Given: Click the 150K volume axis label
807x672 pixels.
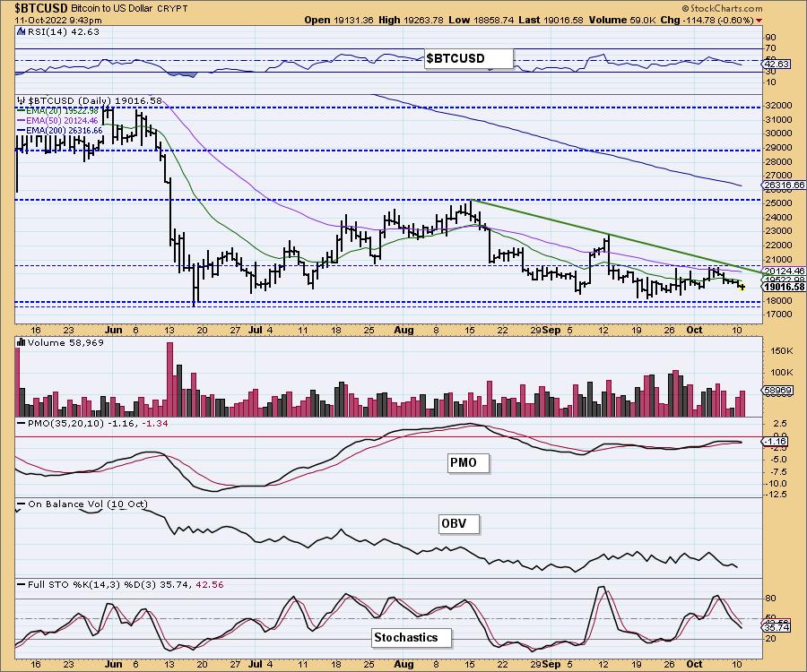Looking at the screenshot, I should pos(782,350).
